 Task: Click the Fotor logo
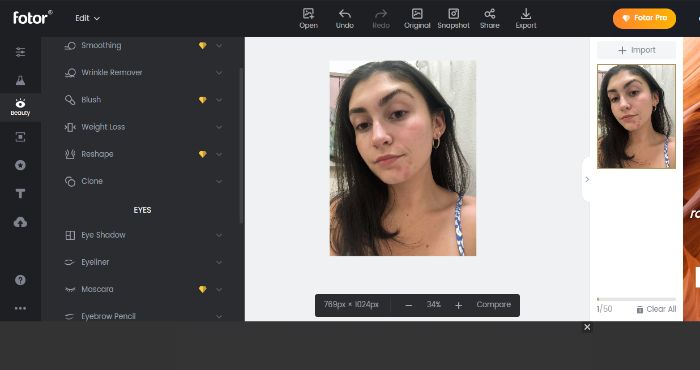(33, 17)
